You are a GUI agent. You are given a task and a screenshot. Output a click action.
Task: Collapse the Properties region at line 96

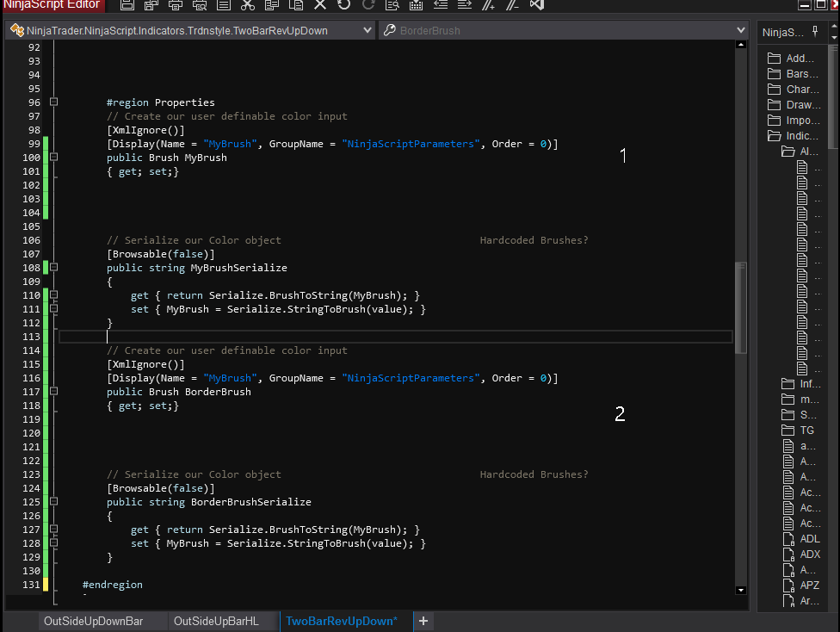pos(54,102)
